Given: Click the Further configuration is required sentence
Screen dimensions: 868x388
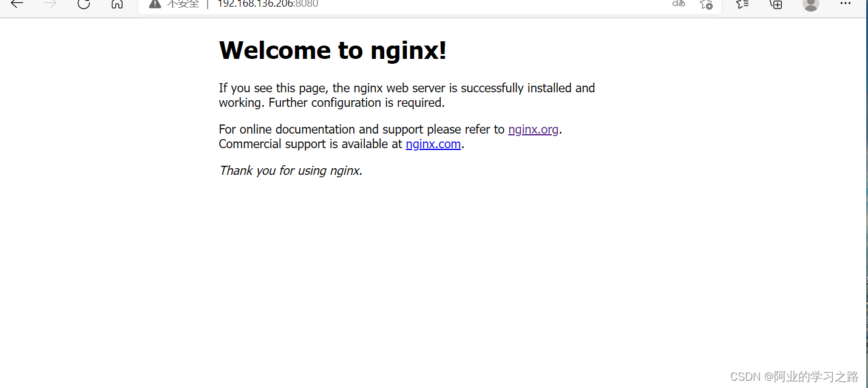Looking at the screenshot, I should [357, 103].
